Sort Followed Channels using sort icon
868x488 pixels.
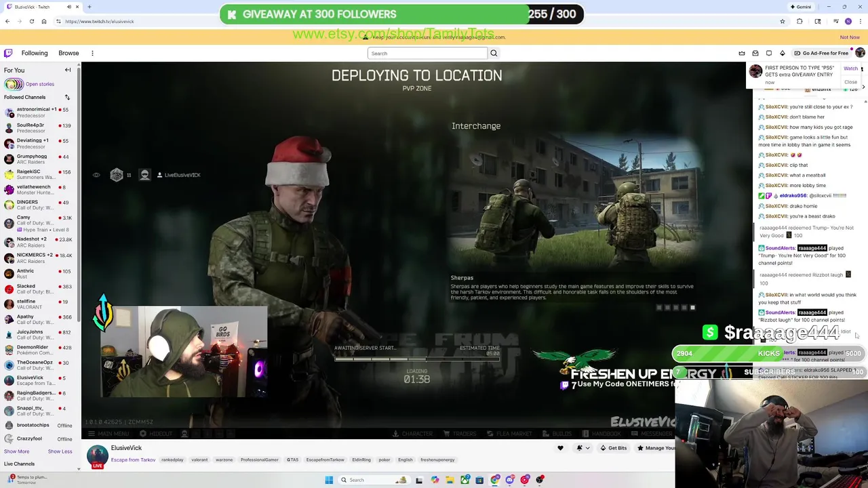[67, 97]
